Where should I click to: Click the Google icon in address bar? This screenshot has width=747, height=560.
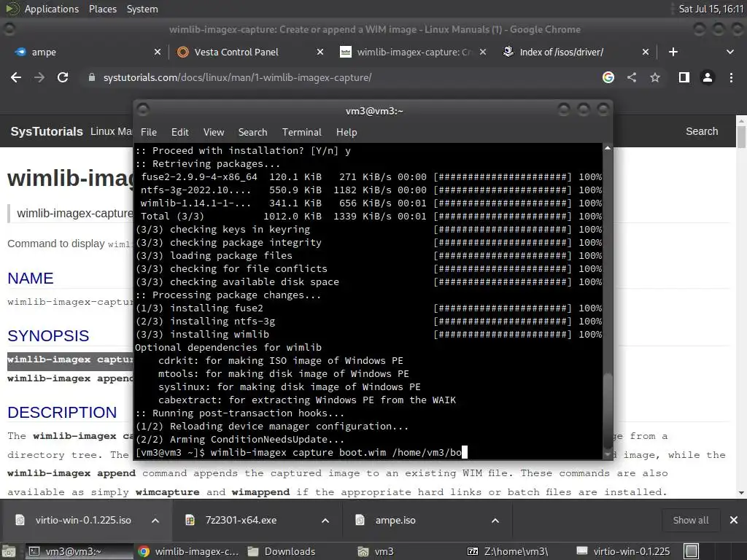608,77
